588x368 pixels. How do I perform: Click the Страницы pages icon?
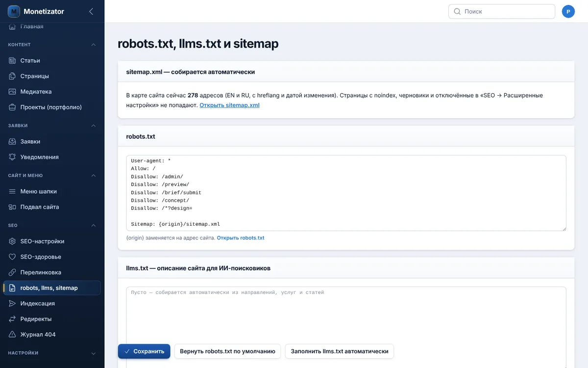pos(12,76)
